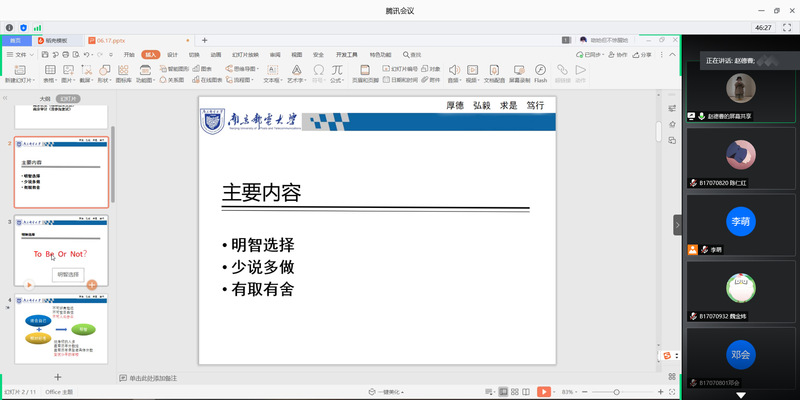
Task: Click the Flash icon in the ribbon
Action: [540, 69]
